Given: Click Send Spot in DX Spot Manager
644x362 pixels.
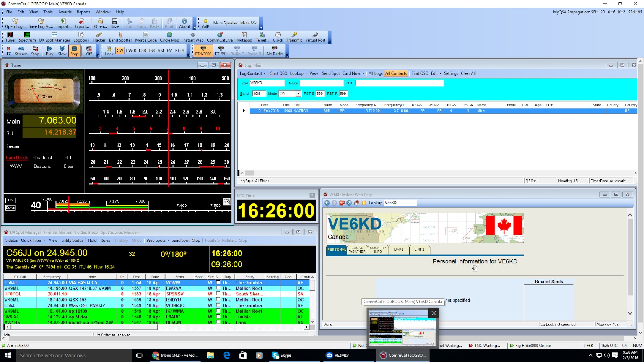Looking at the screenshot, I should 181,240.
